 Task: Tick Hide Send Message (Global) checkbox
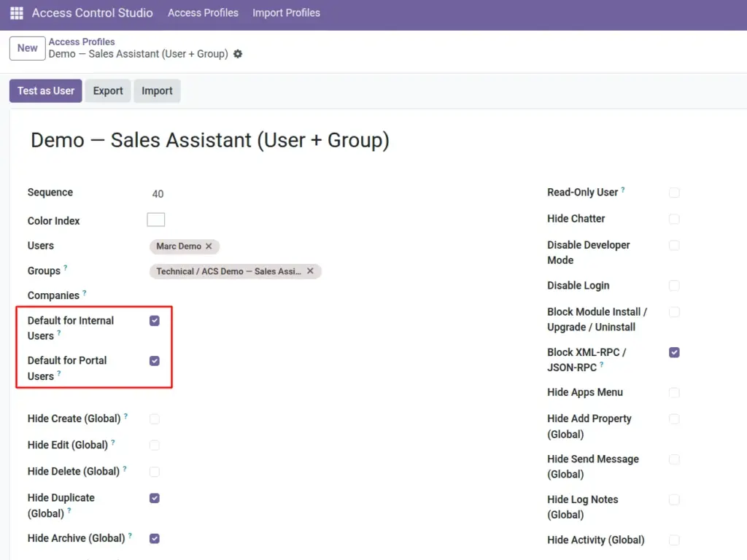click(674, 459)
